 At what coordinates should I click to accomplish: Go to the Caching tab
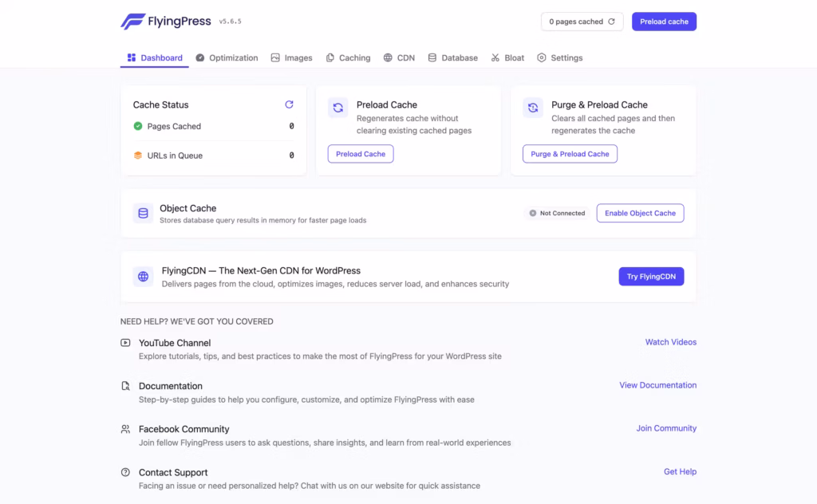[x=348, y=57]
